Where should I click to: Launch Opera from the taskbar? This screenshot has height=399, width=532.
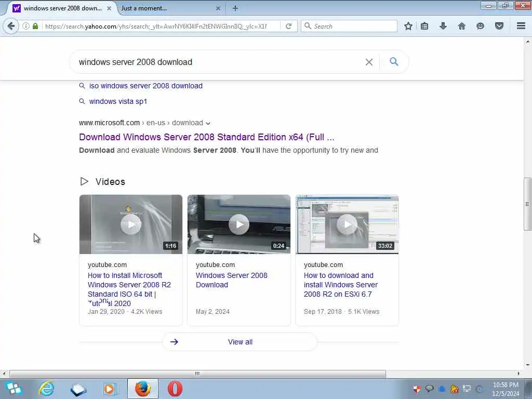click(x=175, y=389)
